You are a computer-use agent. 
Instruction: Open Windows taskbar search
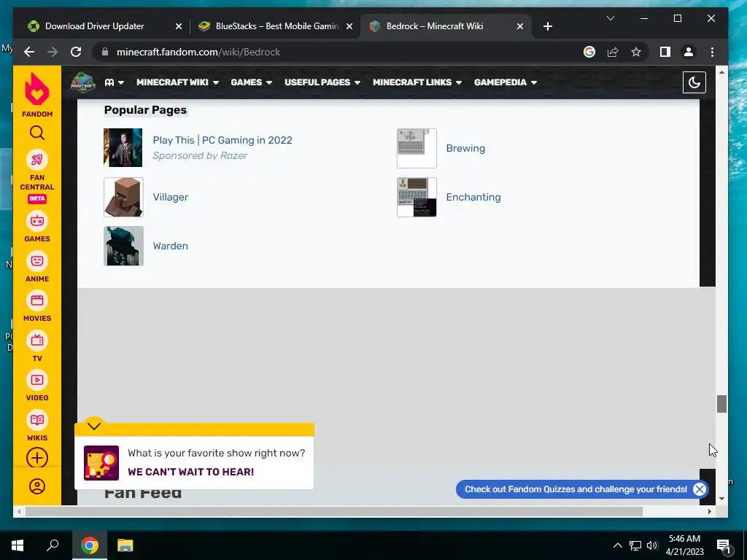tap(53, 545)
